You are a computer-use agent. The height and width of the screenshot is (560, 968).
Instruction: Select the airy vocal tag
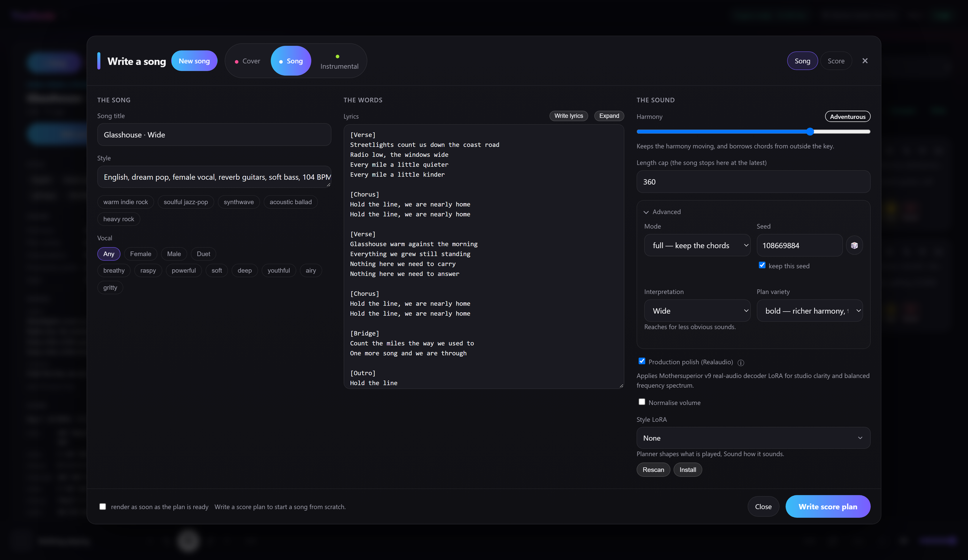(311, 271)
